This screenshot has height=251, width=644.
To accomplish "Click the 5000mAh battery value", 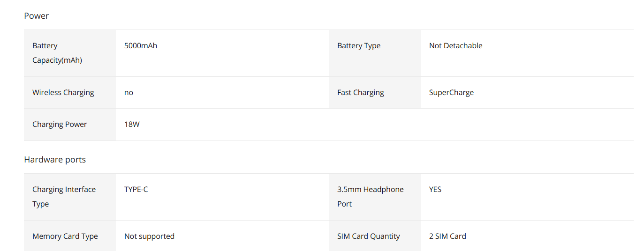I will [141, 45].
